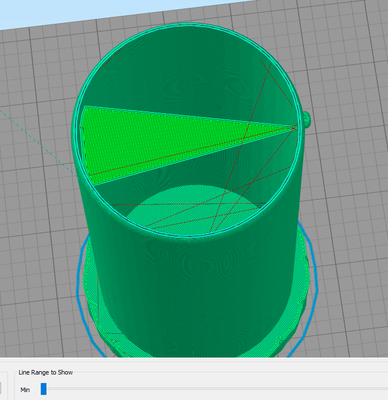
Task: Click the small blob on the right rim
Action: [x=306, y=119]
